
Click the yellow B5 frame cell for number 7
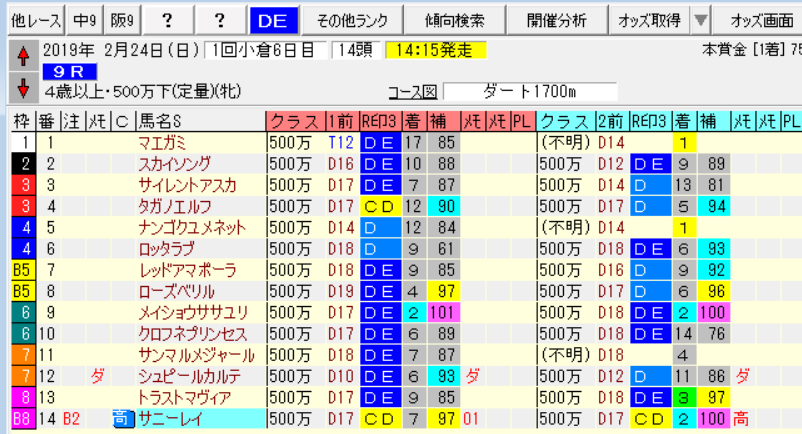23,270
